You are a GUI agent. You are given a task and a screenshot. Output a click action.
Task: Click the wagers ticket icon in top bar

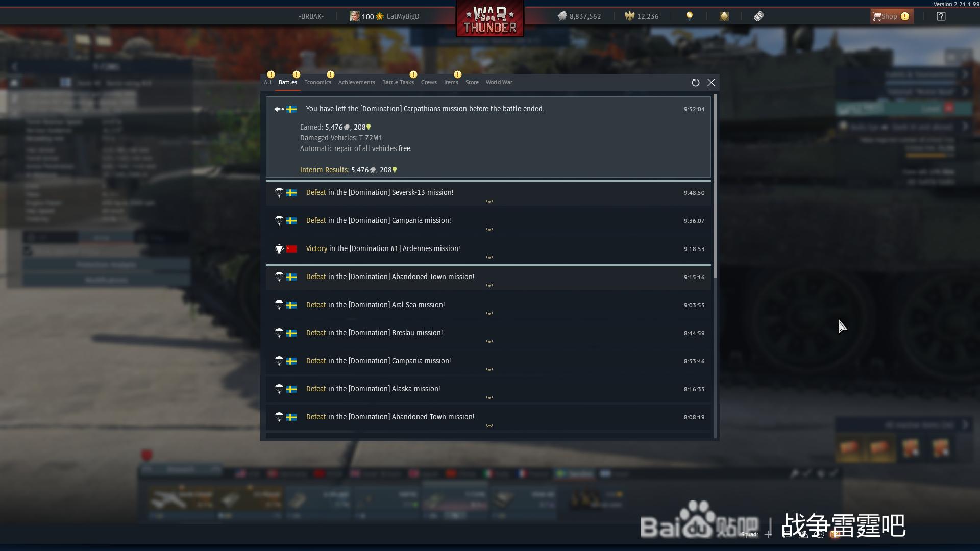click(759, 16)
